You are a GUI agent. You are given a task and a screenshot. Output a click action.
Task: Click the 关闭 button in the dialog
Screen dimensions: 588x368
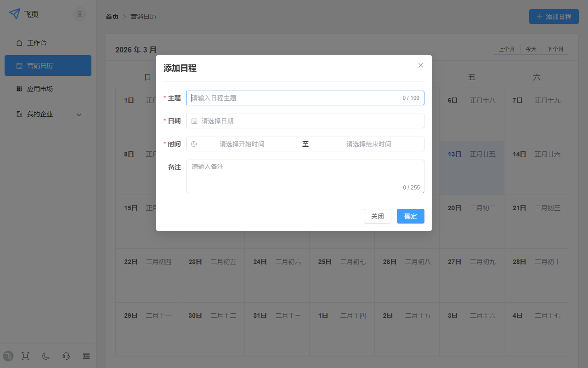tap(377, 216)
